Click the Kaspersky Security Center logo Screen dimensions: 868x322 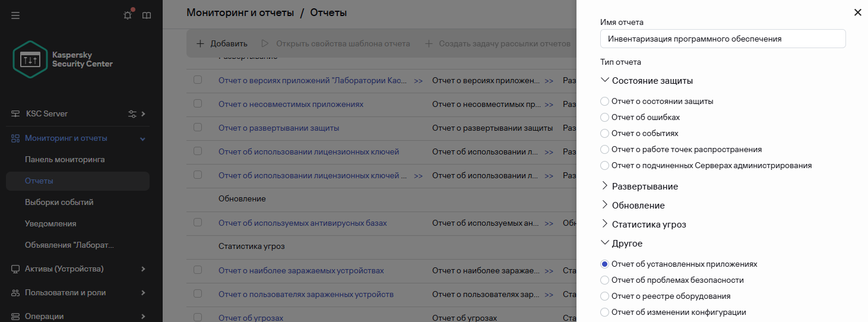[30, 59]
